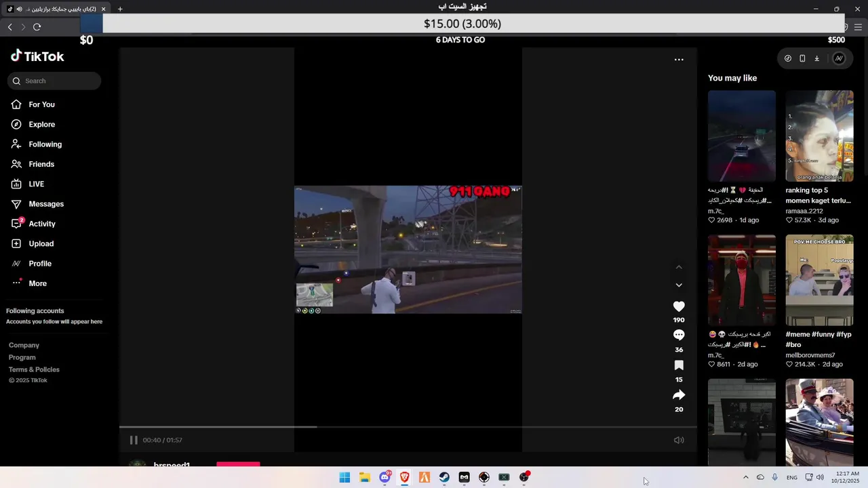Click the red Follow button next to brspeed1
The width and height of the screenshot is (868, 488).
[238, 464]
